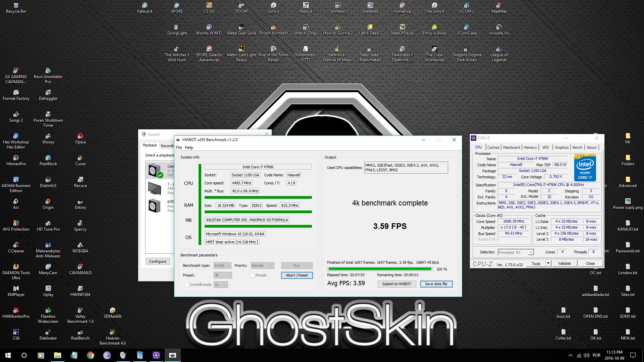Select the DOOM desktop shortcut
This screenshot has height=362, width=644.
pos(241,8)
